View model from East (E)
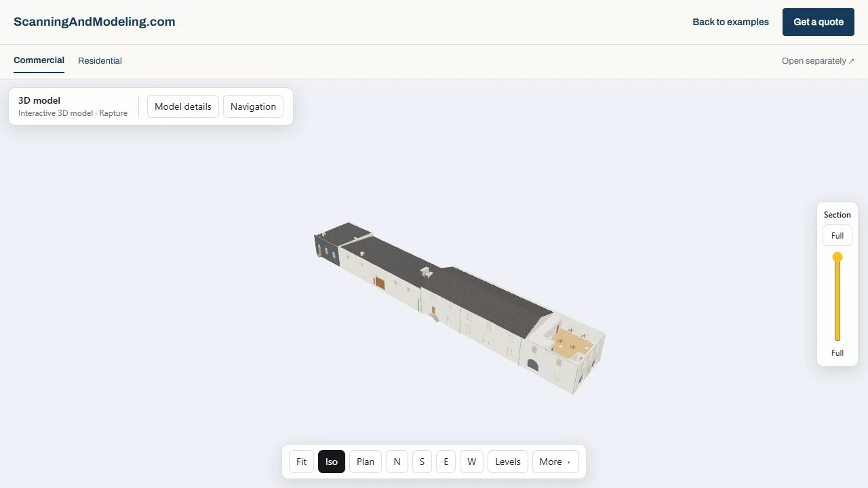Screen dimensions: 868x488 coord(446,462)
